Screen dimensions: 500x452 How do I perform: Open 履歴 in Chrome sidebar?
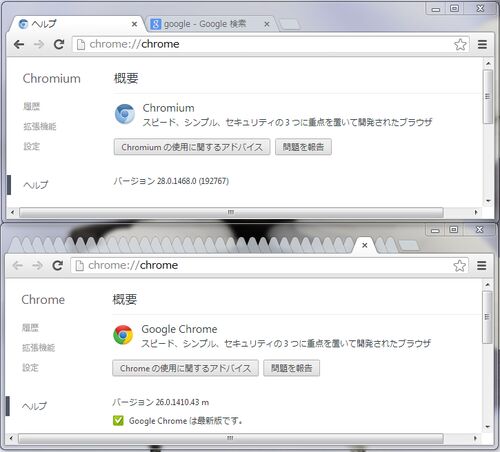[x=30, y=328]
